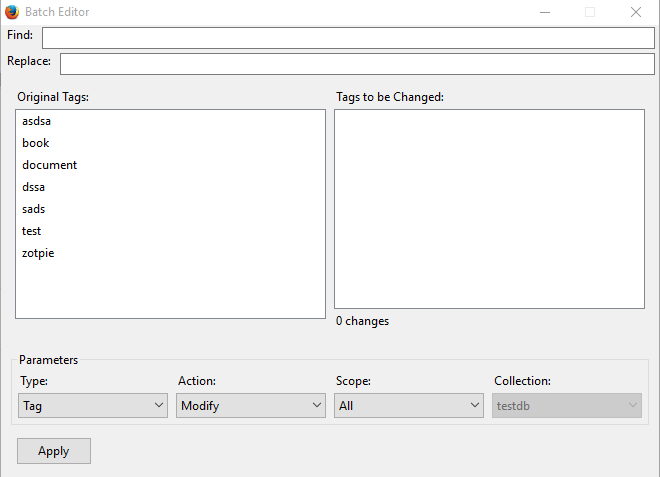Minimize the Batch Editor window

(545, 12)
